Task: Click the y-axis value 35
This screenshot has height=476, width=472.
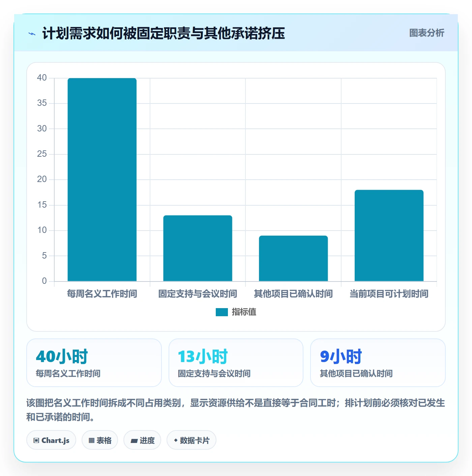Action: (42, 103)
